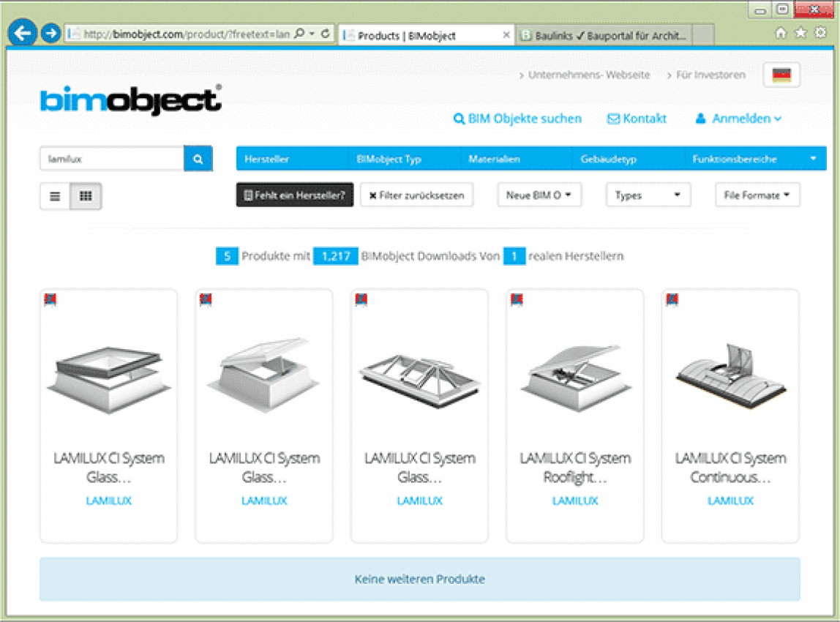Open the File Formate dropdown

(x=757, y=195)
